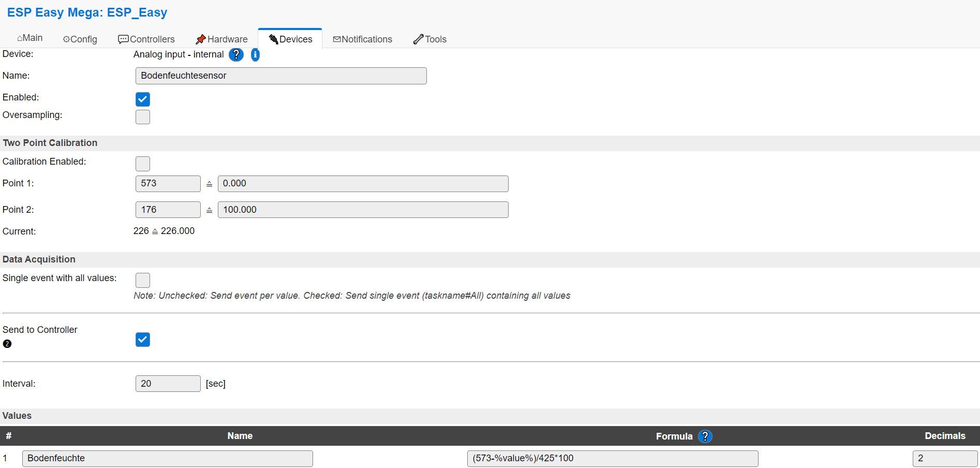Screen dimensions: 980x468
Task: Open the device help question mark icon
Action: tap(236, 54)
